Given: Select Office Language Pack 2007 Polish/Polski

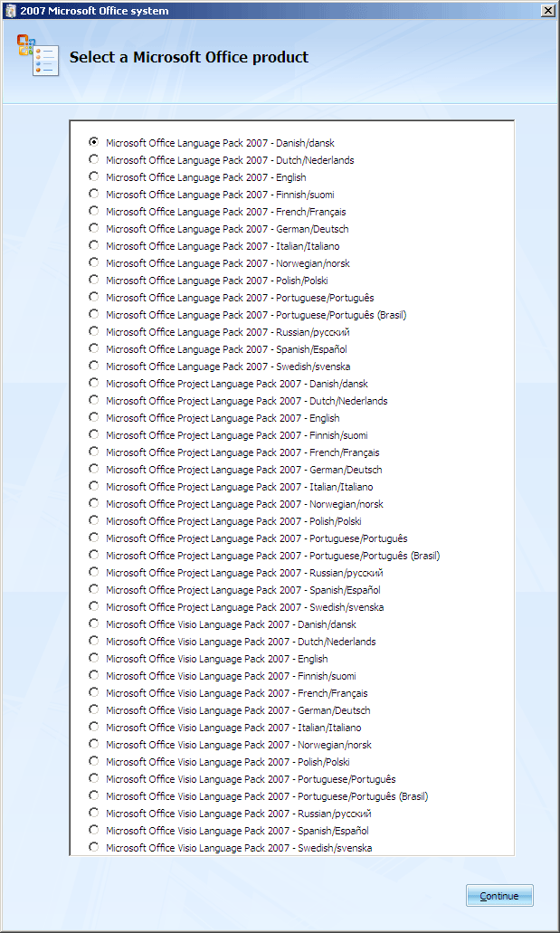Looking at the screenshot, I should (93, 280).
